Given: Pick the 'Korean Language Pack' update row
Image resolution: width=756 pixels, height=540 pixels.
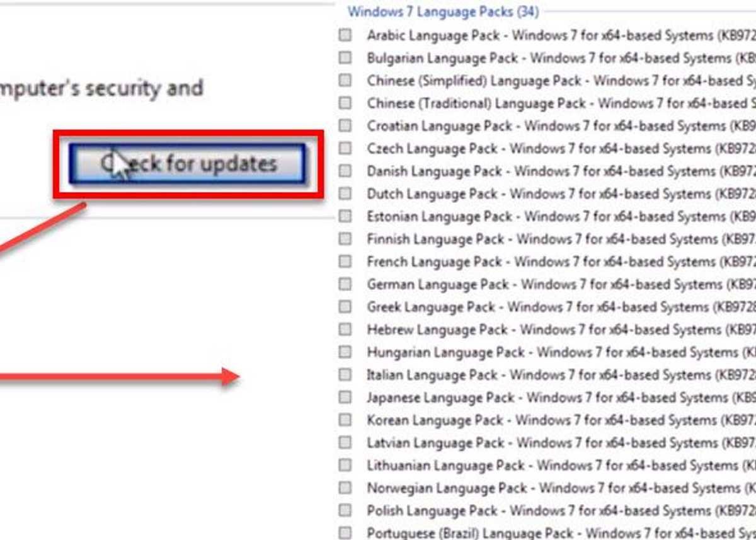Looking at the screenshot, I should click(561, 420).
